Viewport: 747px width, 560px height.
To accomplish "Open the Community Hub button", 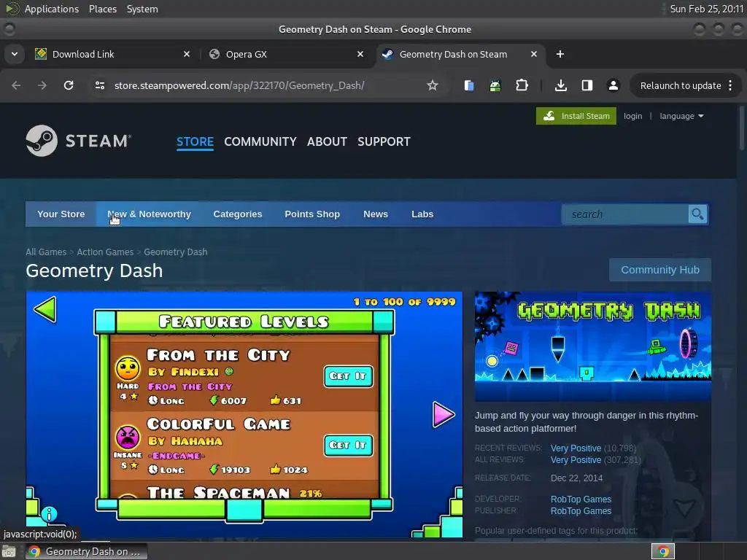I will pos(659,270).
